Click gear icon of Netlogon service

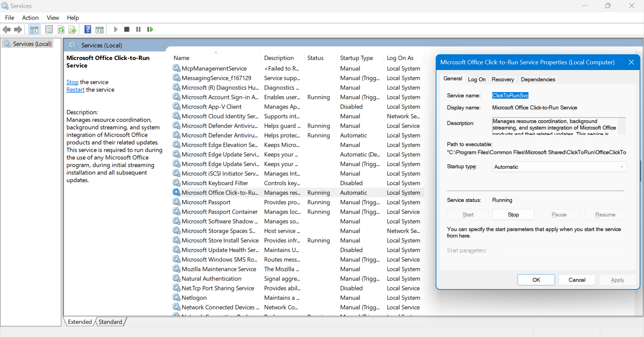click(x=176, y=297)
